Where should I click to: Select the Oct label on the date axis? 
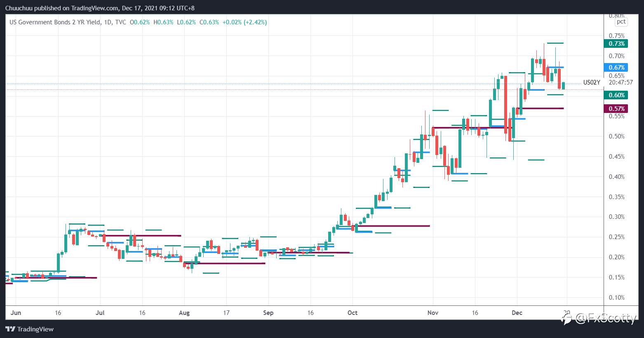coord(353,313)
